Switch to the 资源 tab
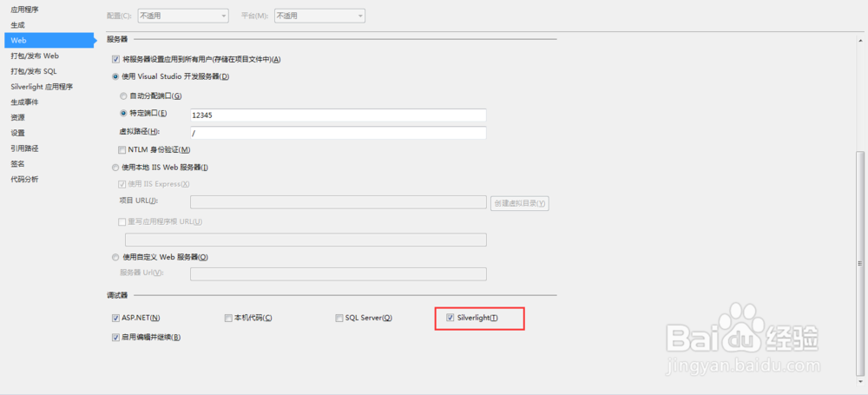This screenshot has height=395, width=868. click(x=17, y=117)
